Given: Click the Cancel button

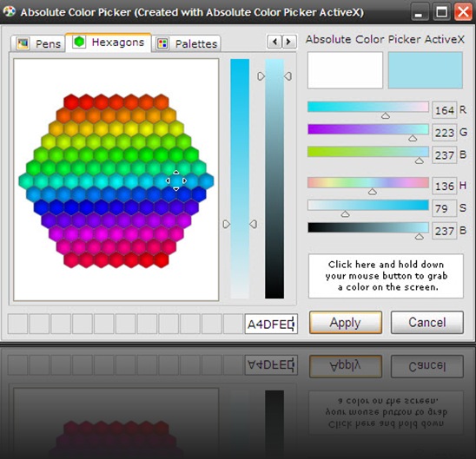Looking at the screenshot, I should click(427, 322).
